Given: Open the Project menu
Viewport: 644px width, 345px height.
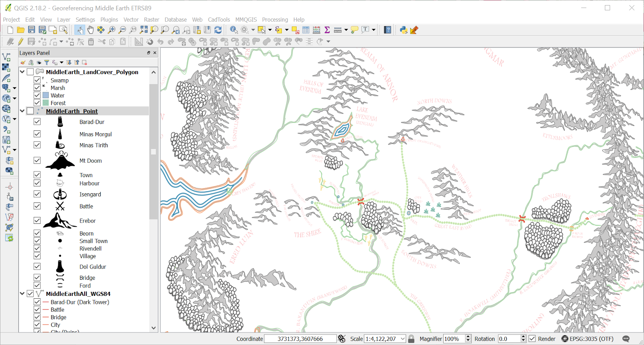Looking at the screenshot, I should 11,19.
